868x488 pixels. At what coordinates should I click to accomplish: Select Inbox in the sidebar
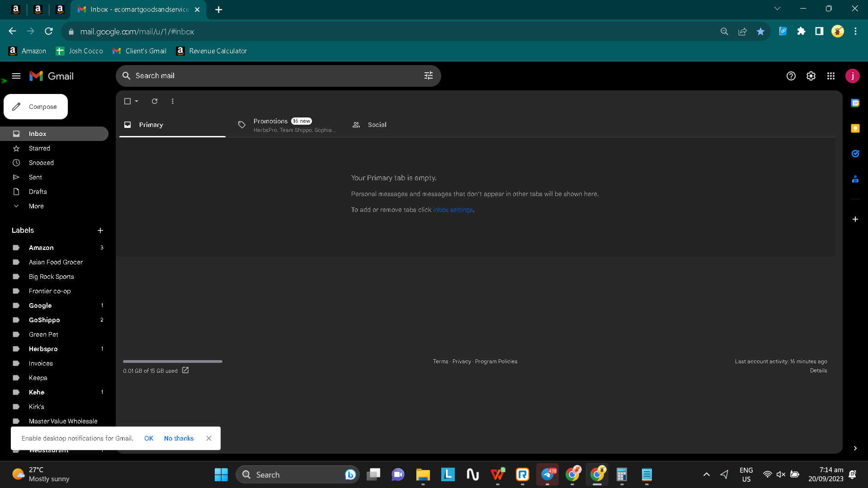point(54,134)
